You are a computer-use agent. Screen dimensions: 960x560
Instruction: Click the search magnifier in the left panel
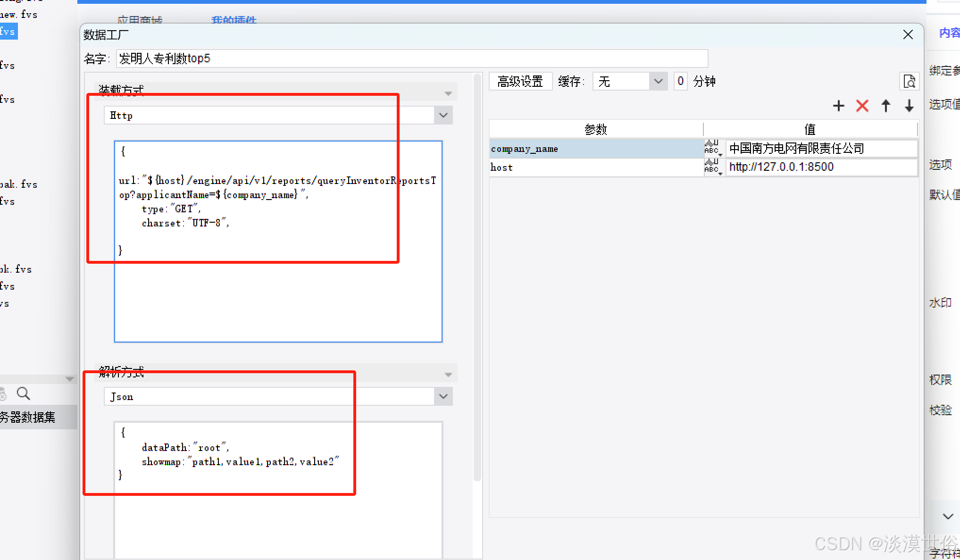click(x=23, y=393)
